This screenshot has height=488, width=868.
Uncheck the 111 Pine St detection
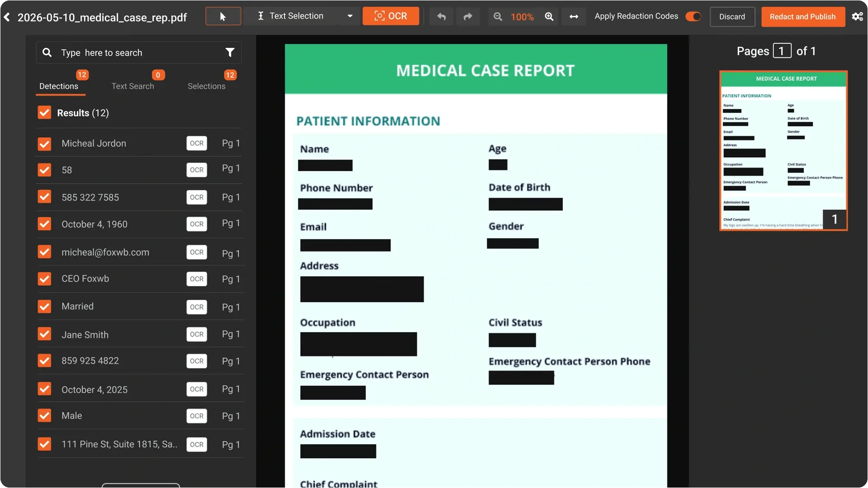click(44, 444)
